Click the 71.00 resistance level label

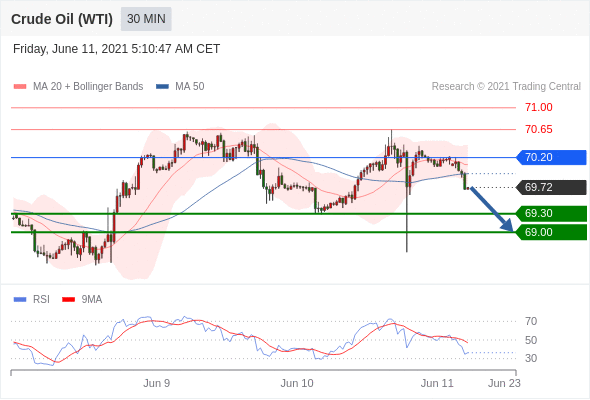(538, 108)
